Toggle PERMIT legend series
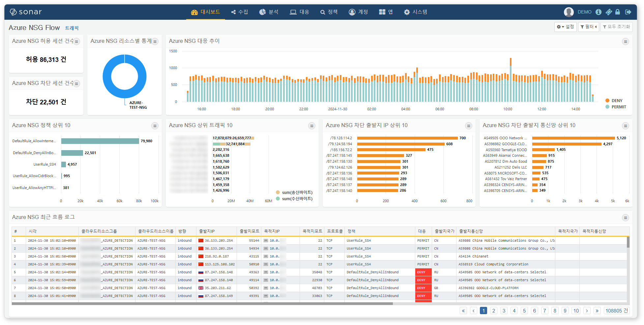Screen dimensions: 644x325 616,107
